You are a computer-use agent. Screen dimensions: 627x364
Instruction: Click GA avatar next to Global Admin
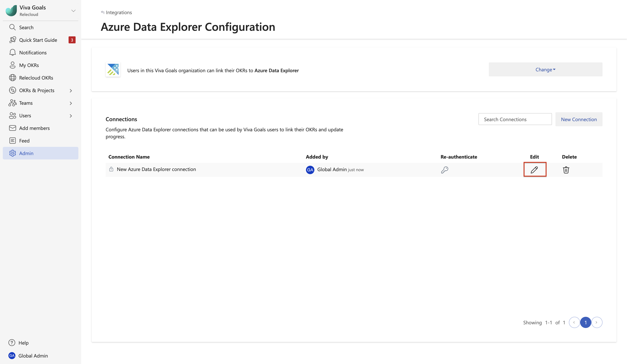[310, 170]
